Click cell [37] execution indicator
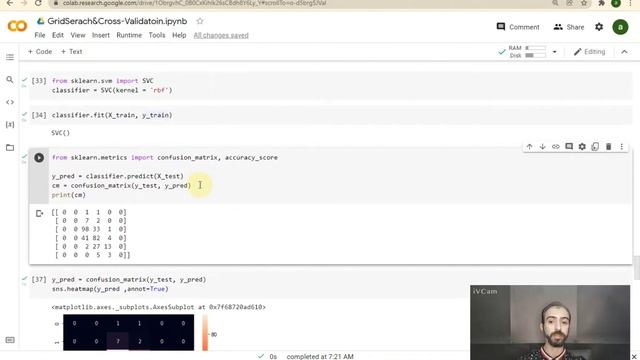This screenshot has width=640, height=360. (x=39, y=280)
